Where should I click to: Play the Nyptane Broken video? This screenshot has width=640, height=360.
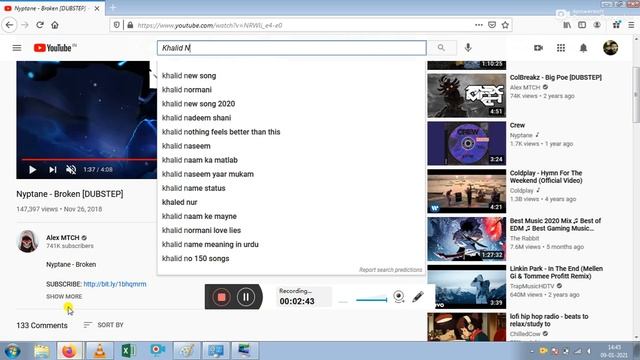coord(32,169)
